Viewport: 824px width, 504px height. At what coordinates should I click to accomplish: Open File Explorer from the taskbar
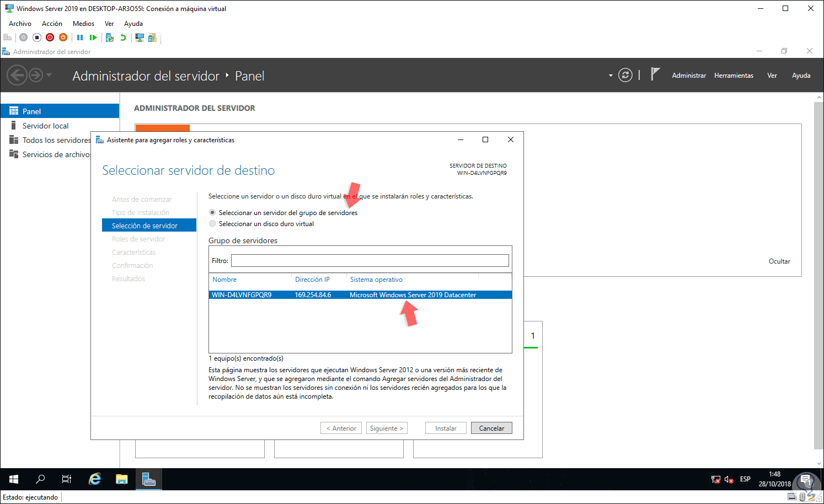point(121,479)
